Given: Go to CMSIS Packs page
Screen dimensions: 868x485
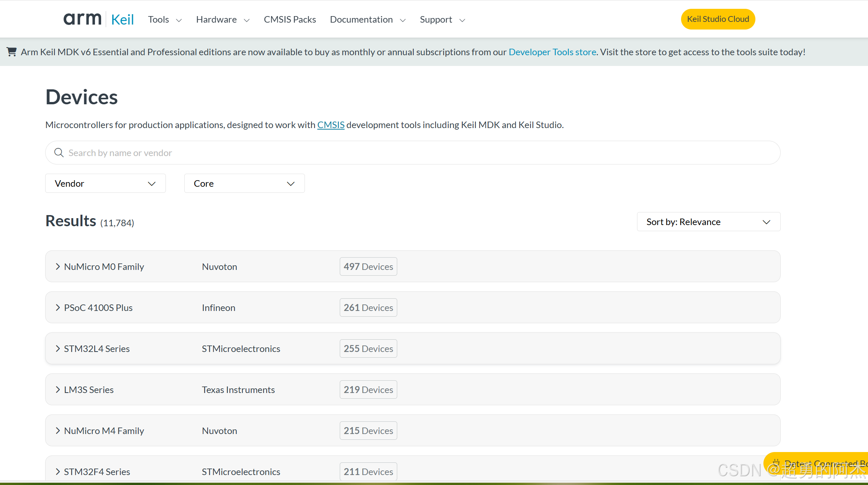Looking at the screenshot, I should [290, 20].
